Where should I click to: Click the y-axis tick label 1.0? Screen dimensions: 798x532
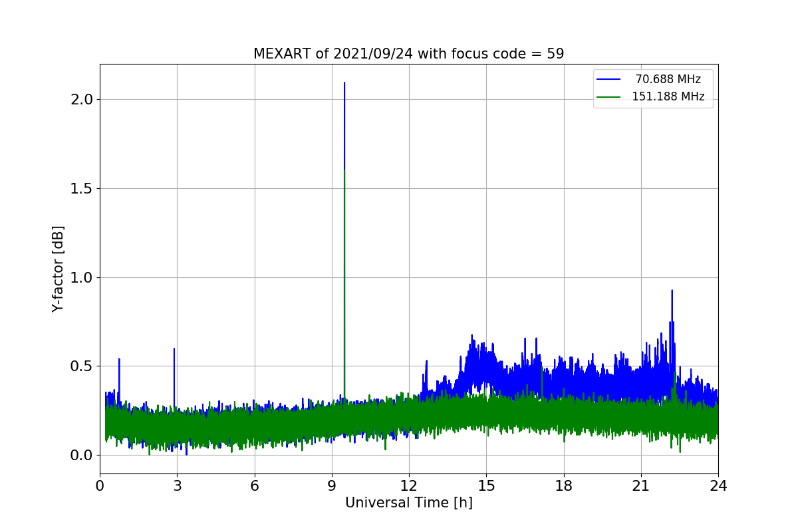[x=81, y=277]
